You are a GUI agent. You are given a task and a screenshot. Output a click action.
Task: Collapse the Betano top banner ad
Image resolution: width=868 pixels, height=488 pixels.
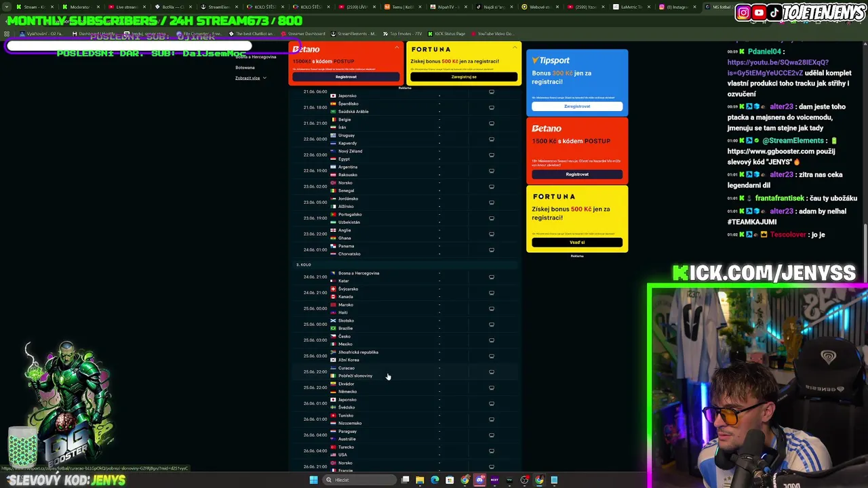[397, 47]
